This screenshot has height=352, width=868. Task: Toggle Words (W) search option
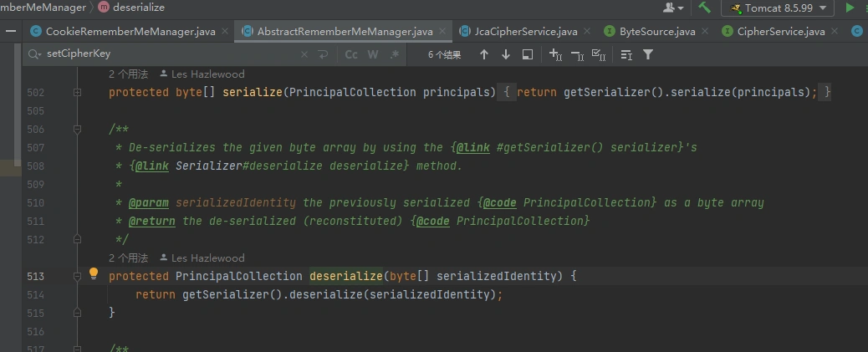373,54
